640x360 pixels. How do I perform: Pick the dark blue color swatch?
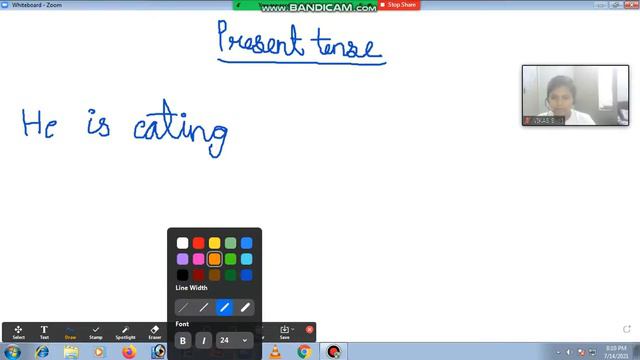coord(246,275)
